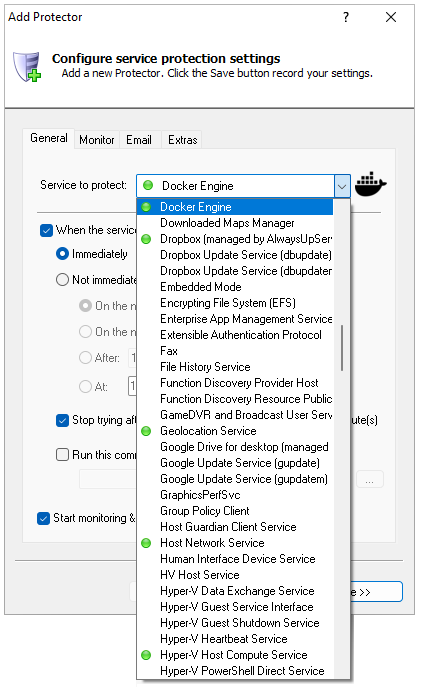
Task: Select Host Guardian Client Service
Action: [235, 527]
